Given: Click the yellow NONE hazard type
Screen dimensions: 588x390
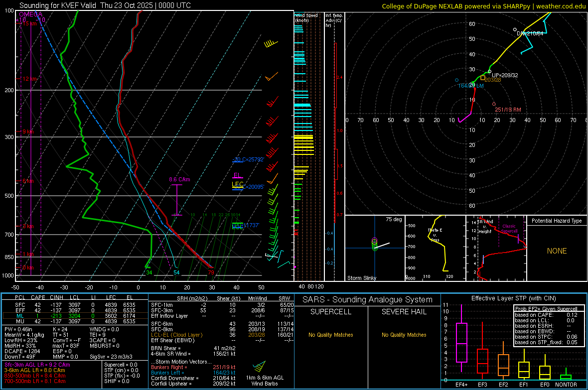Looking at the screenshot, I should tap(557, 251).
